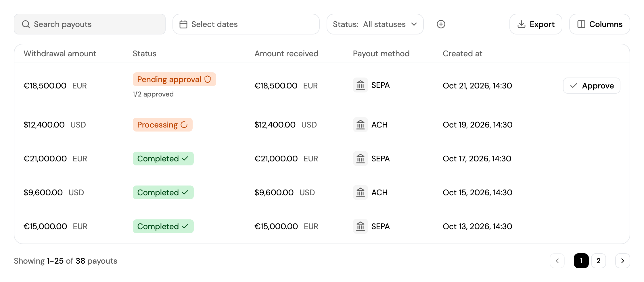The width and height of the screenshot is (644, 282).
Task: Click the Oct 17, 2026, 14:30 date
Action: pos(477,159)
